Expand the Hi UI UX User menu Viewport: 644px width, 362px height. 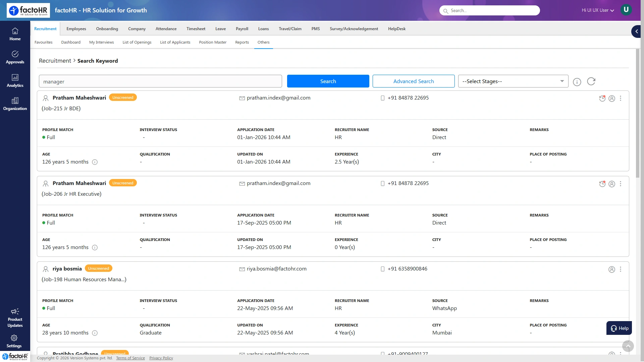click(598, 10)
